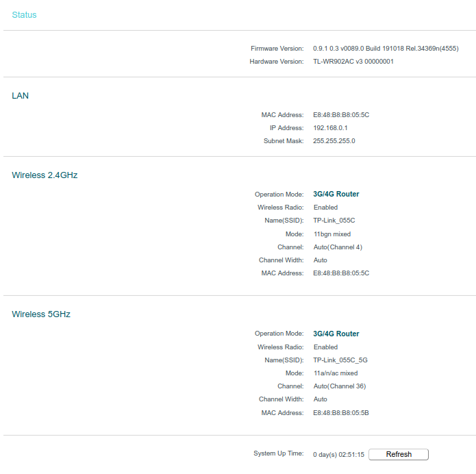Click the Auto(Channel 36) channel value

point(340,386)
